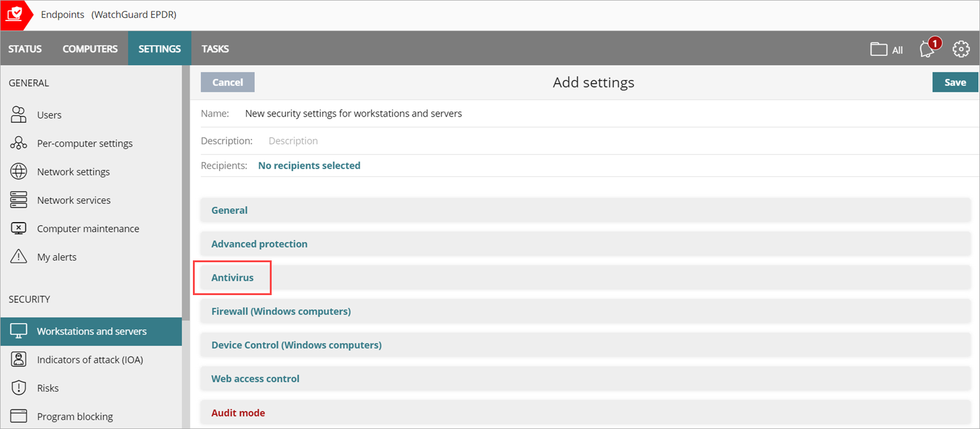Switch to the COMPUTERS tab
Viewport: 980px width, 429px height.
pyautogui.click(x=90, y=49)
